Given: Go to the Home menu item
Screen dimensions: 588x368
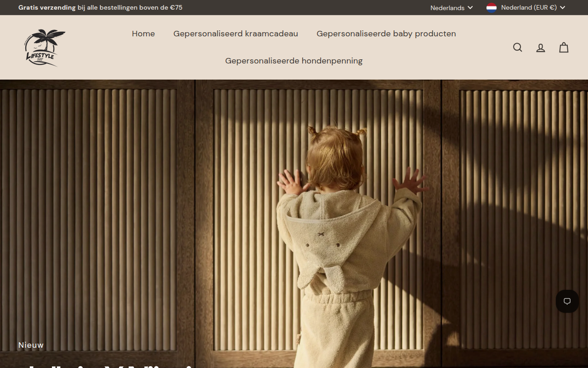Looking at the screenshot, I should pos(143,34).
